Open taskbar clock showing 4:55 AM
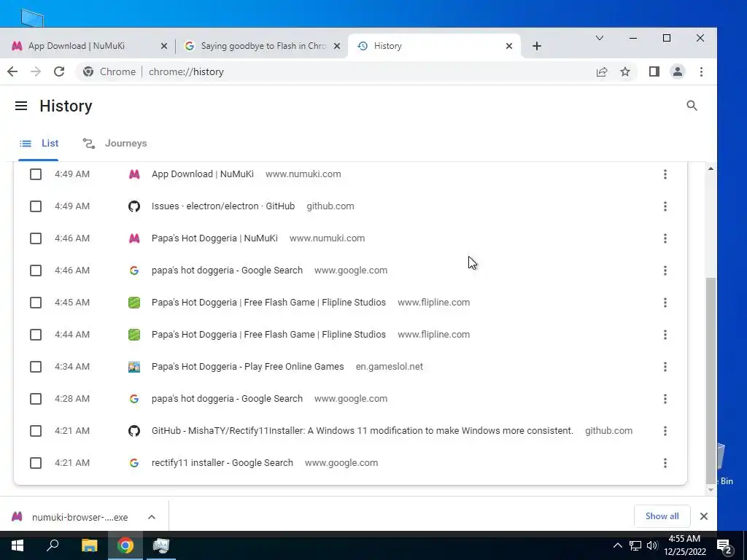Screen dimensions: 747x560 (x=684, y=545)
